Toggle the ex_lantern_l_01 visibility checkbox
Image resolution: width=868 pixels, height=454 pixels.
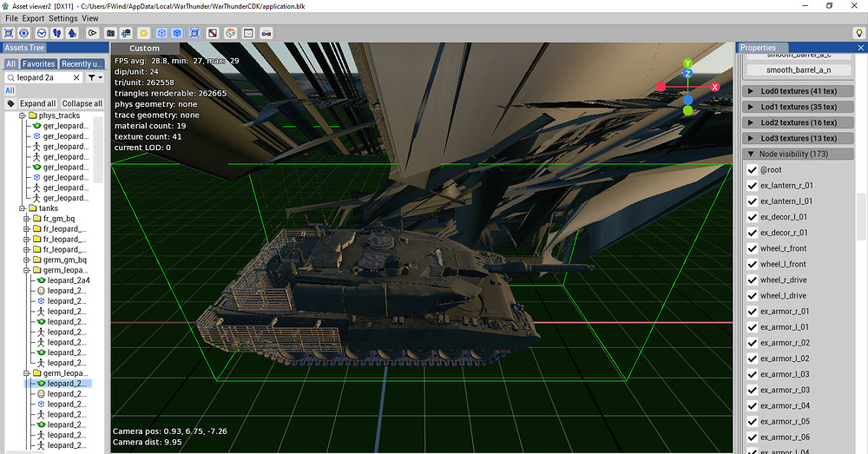click(x=753, y=201)
